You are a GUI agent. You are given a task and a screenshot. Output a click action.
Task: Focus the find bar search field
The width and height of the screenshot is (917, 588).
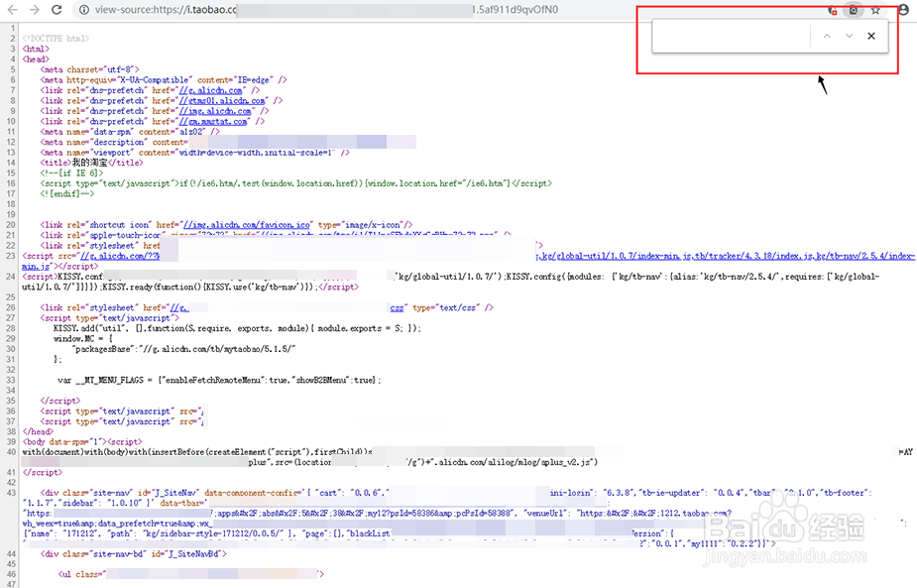[x=731, y=37]
